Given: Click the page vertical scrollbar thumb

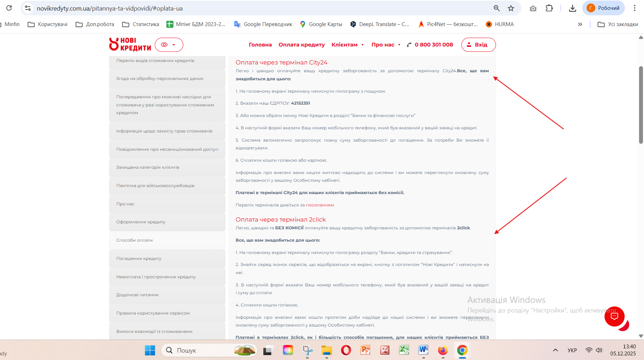Looking at the screenshot, I should point(641,105).
